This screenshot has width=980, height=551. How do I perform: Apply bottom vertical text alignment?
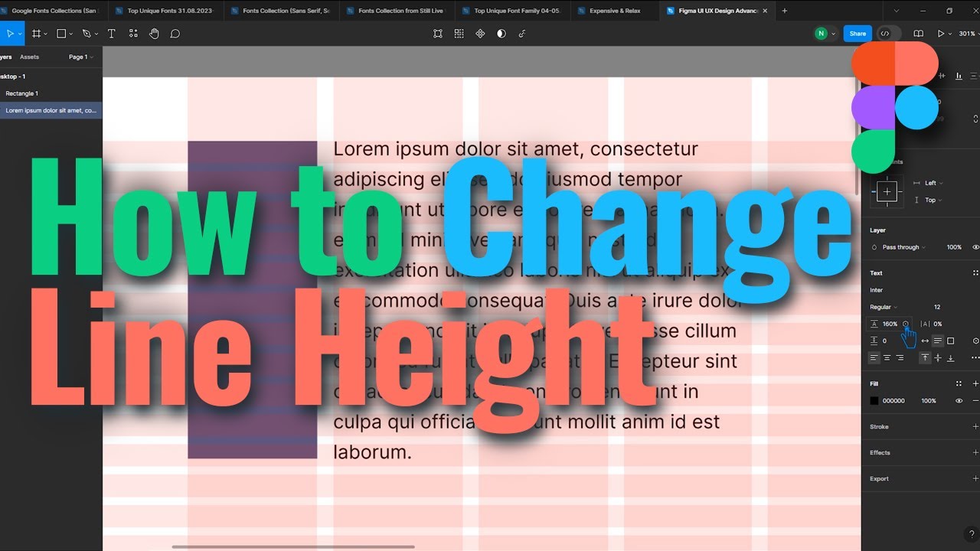coord(951,358)
